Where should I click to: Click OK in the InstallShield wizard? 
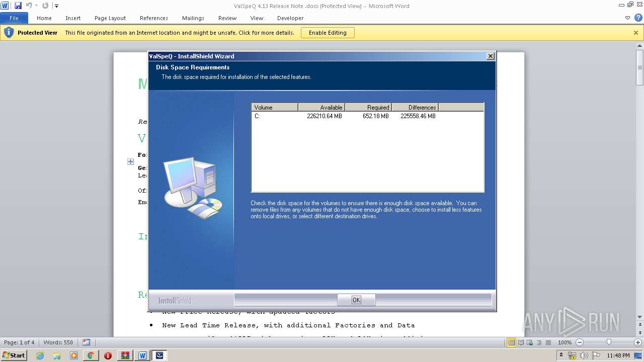[x=356, y=300]
